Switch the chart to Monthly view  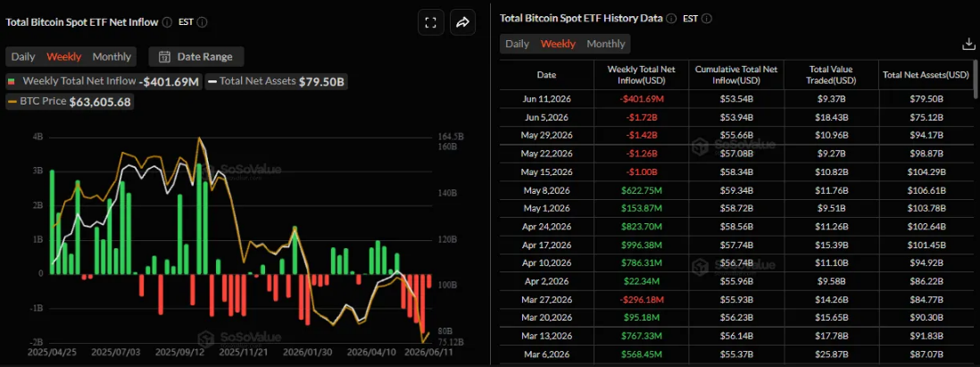coord(112,57)
